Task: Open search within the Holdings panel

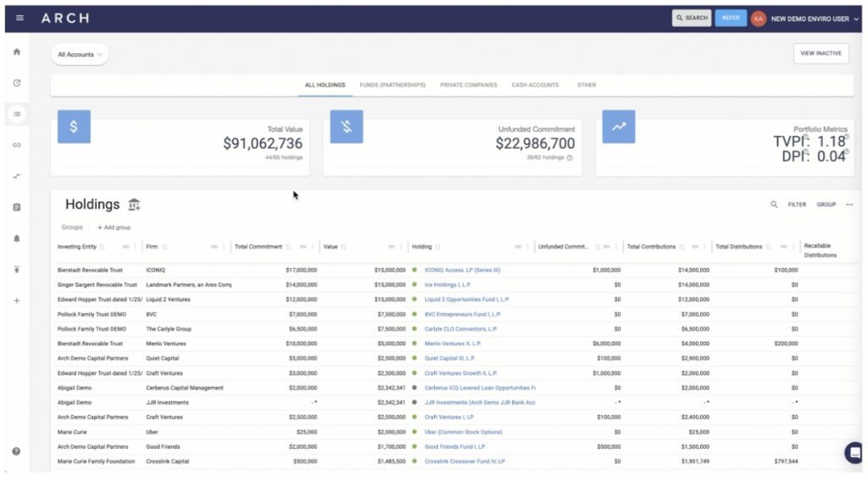Action: point(774,204)
